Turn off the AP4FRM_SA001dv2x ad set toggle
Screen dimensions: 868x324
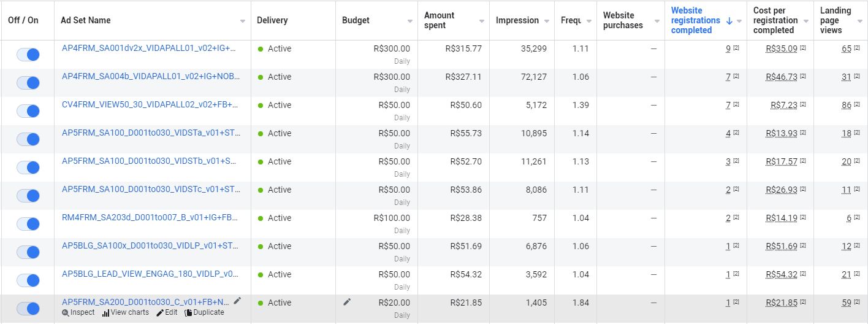(28, 55)
